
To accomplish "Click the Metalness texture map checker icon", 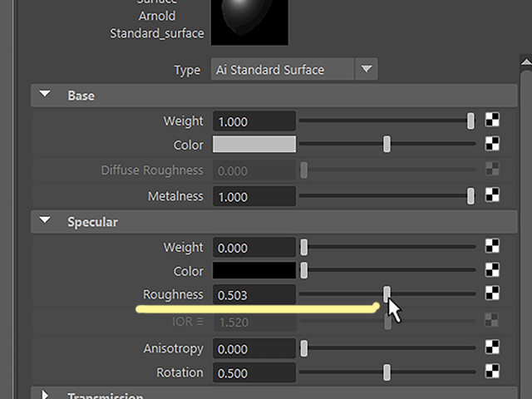I will click(x=492, y=195).
